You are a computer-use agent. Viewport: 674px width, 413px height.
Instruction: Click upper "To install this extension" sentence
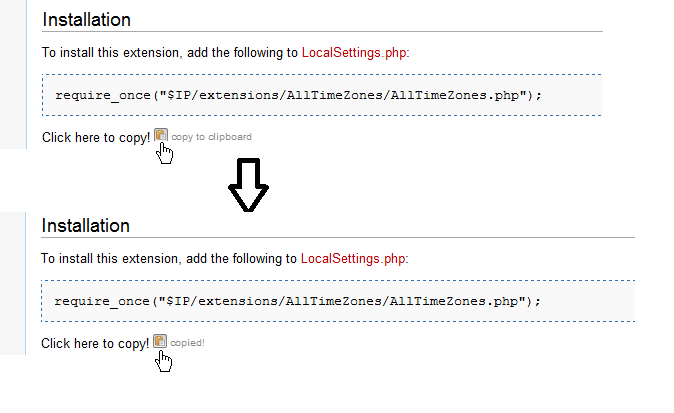[170, 52]
